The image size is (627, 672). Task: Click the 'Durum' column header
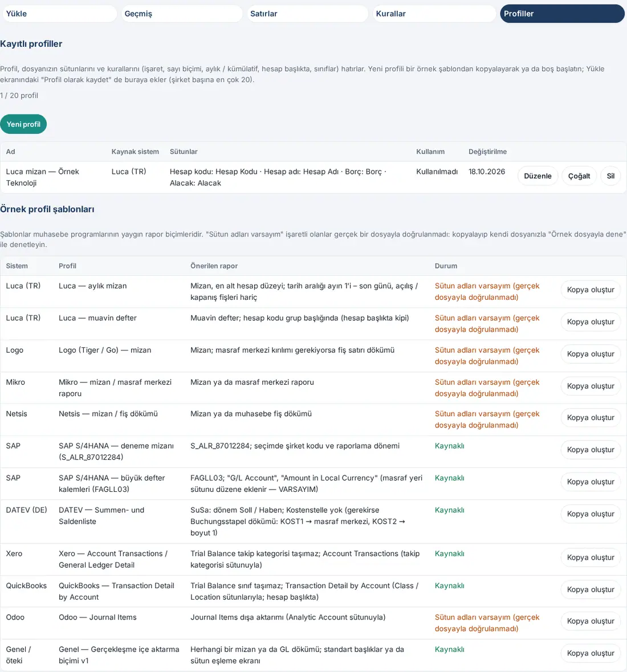[446, 266]
